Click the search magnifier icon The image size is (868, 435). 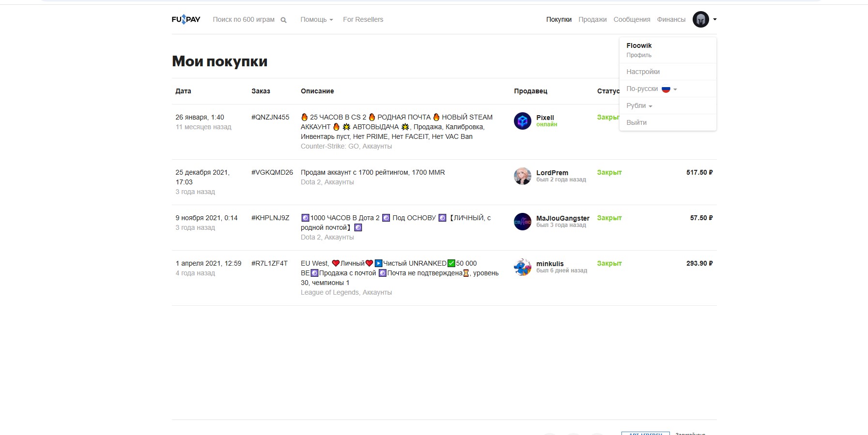[x=284, y=20]
